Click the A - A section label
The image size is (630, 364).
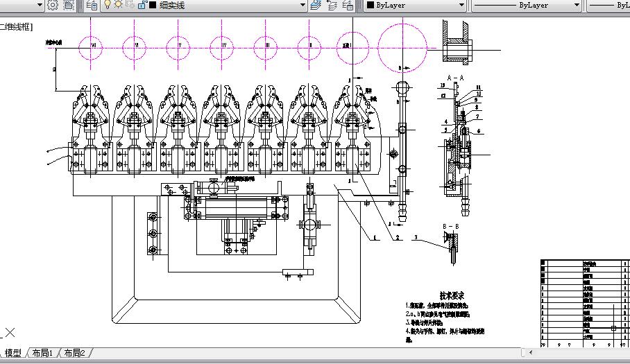tap(456, 78)
